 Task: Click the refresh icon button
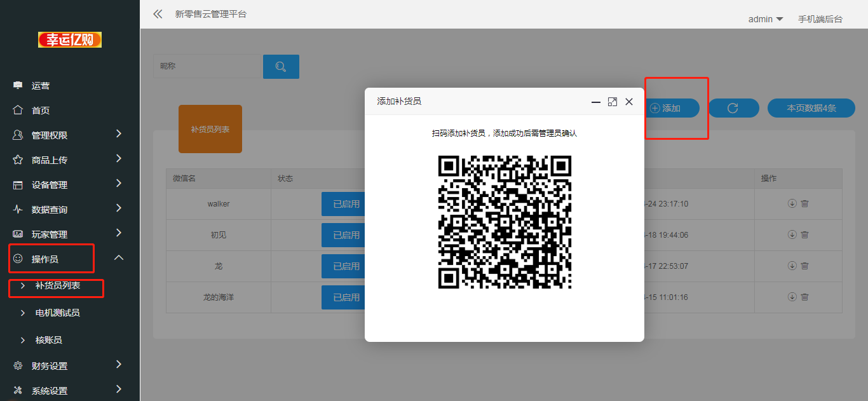pos(733,108)
